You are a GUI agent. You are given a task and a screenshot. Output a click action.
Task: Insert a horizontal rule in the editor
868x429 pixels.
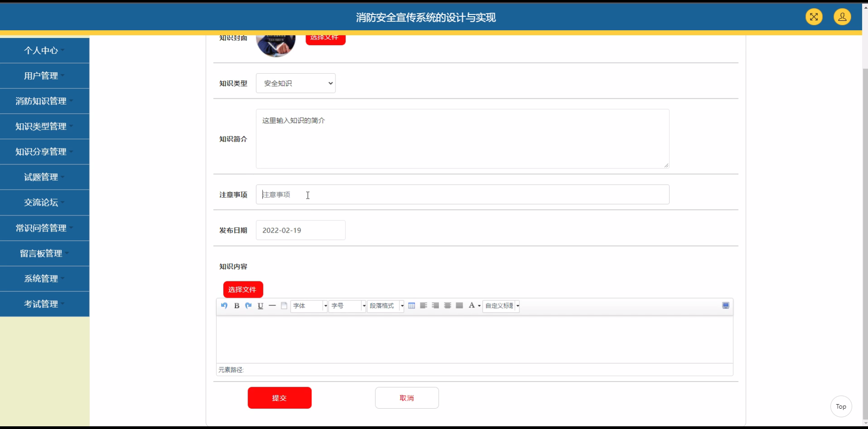[x=272, y=306]
